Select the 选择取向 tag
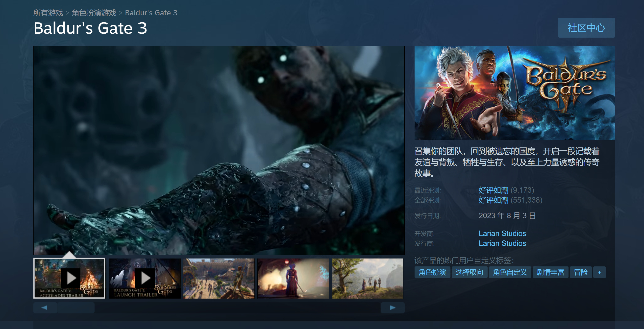 coord(469,272)
